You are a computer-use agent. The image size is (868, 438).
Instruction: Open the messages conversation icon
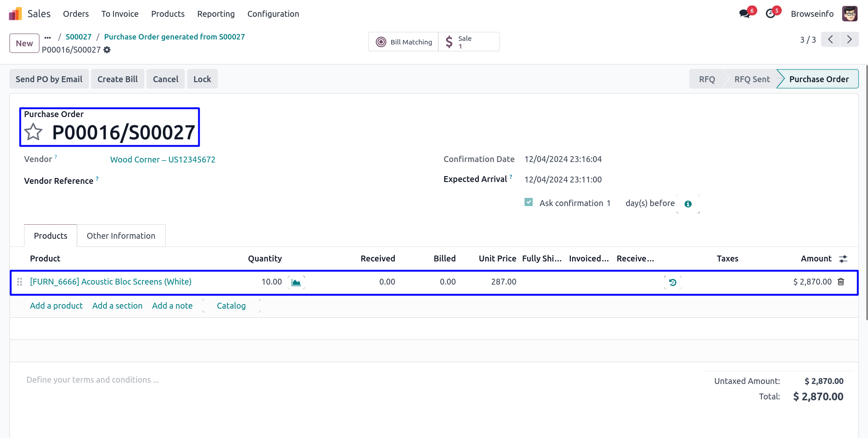pyautogui.click(x=744, y=14)
